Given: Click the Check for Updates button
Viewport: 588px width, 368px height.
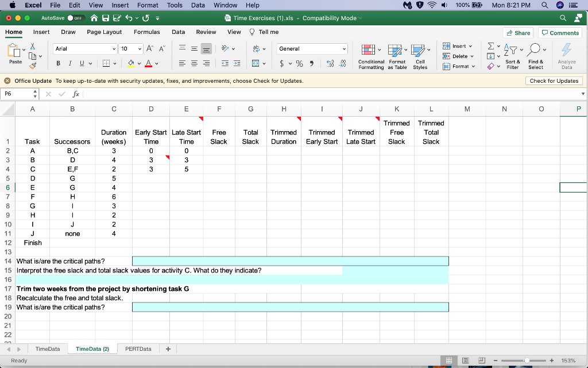Looking at the screenshot, I should [554, 80].
